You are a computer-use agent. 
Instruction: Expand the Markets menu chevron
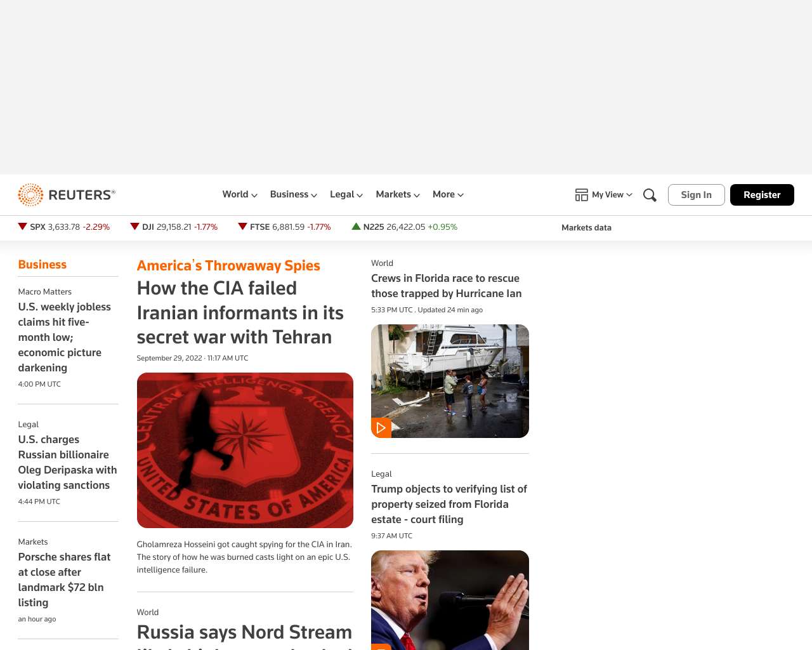tap(417, 195)
